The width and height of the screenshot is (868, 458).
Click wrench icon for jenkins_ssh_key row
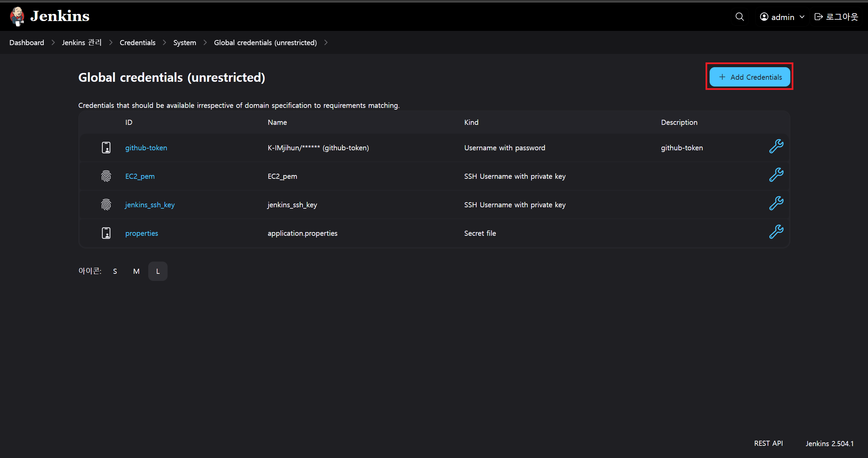click(x=776, y=204)
